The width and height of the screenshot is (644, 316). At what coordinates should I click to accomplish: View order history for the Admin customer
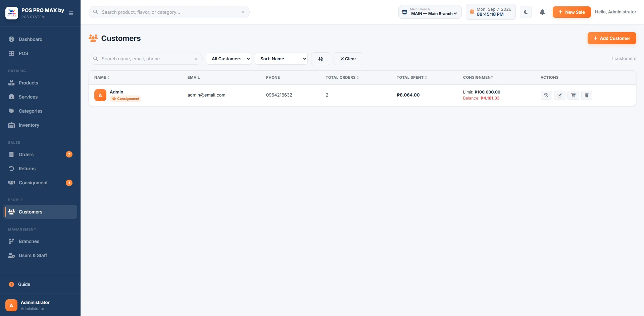point(546,95)
